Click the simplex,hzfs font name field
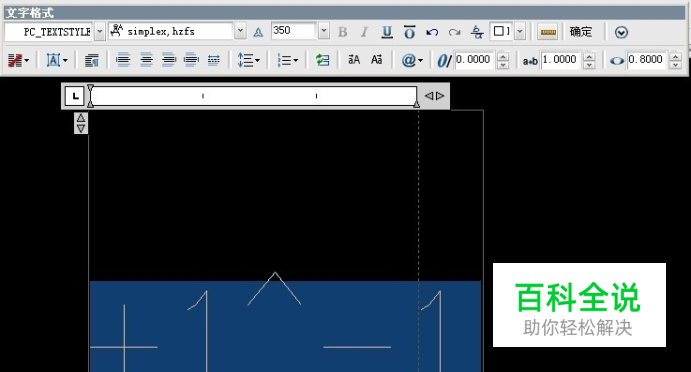Screen dimensions: 691x372 (171, 31)
